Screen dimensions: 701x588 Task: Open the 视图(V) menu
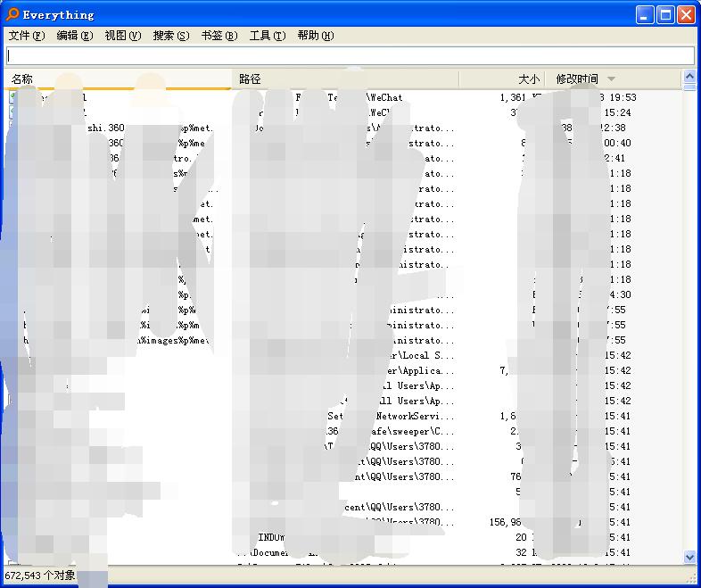click(x=122, y=36)
